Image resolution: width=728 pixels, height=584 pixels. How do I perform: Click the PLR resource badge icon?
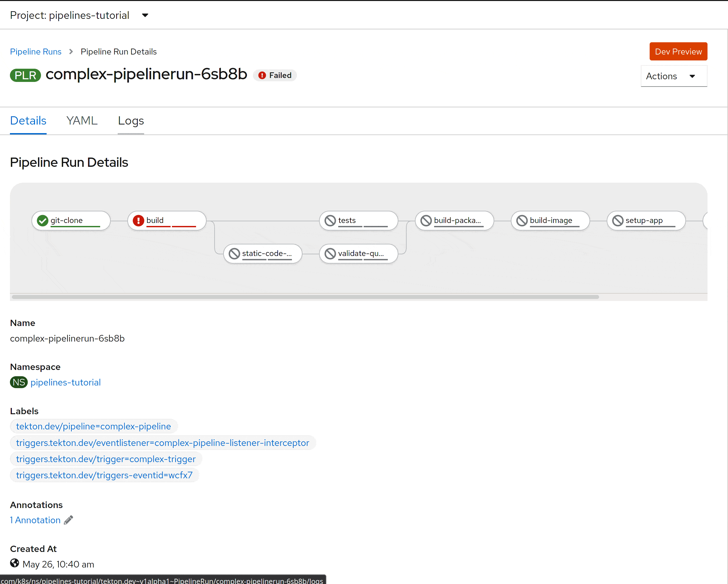[25, 75]
